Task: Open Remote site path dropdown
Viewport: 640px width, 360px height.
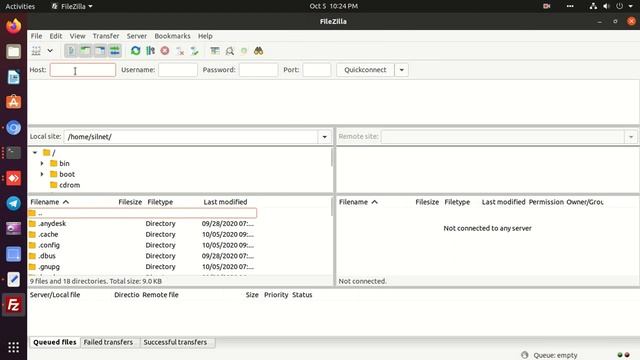Action: click(631, 137)
